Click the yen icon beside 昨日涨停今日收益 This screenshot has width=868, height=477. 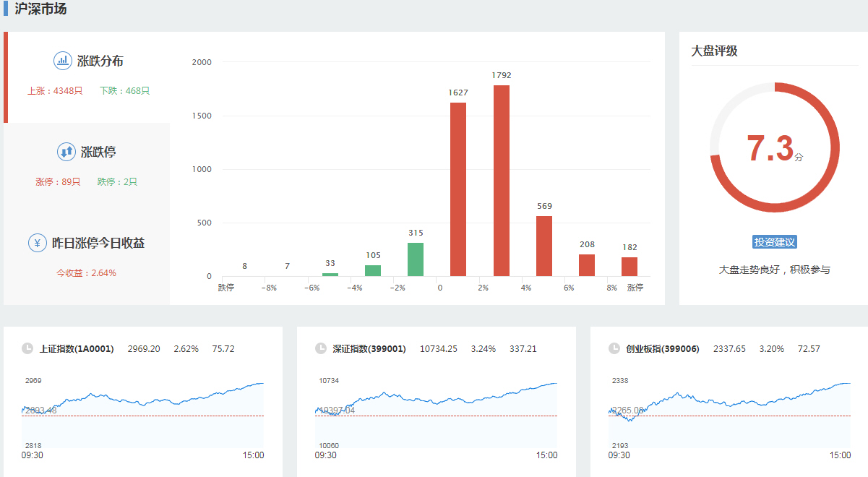click(38, 243)
